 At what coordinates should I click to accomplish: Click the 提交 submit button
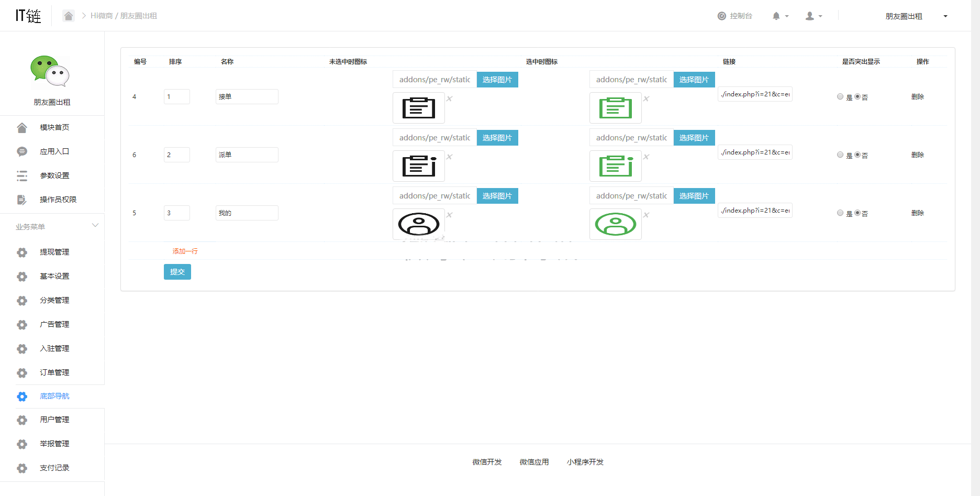pyautogui.click(x=177, y=272)
